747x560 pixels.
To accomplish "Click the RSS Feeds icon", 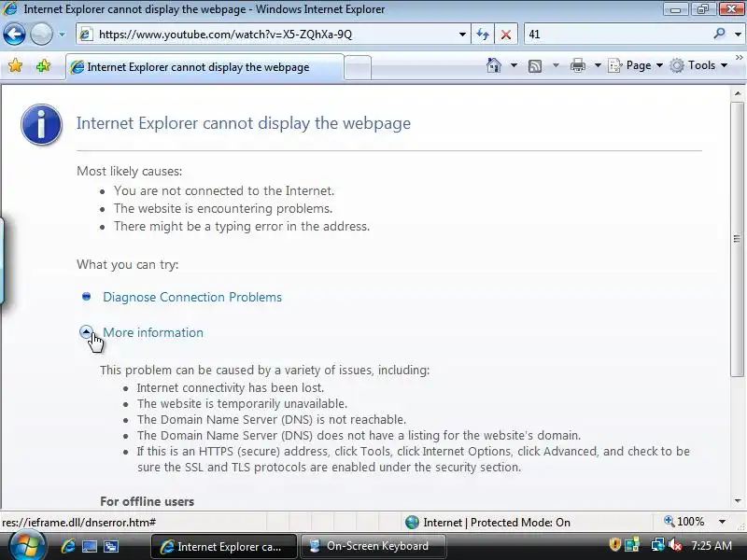I will pyautogui.click(x=535, y=65).
